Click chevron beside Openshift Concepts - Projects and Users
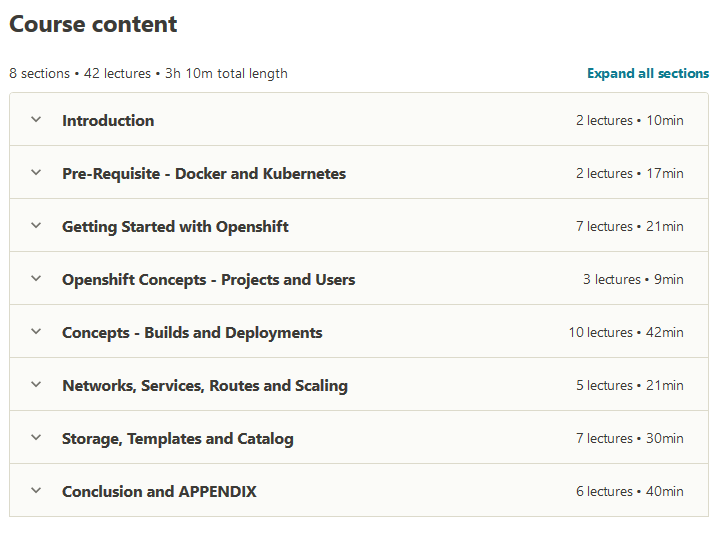The height and width of the screenshot is (534, 722). pyautogui.click(x=36, y=279)
